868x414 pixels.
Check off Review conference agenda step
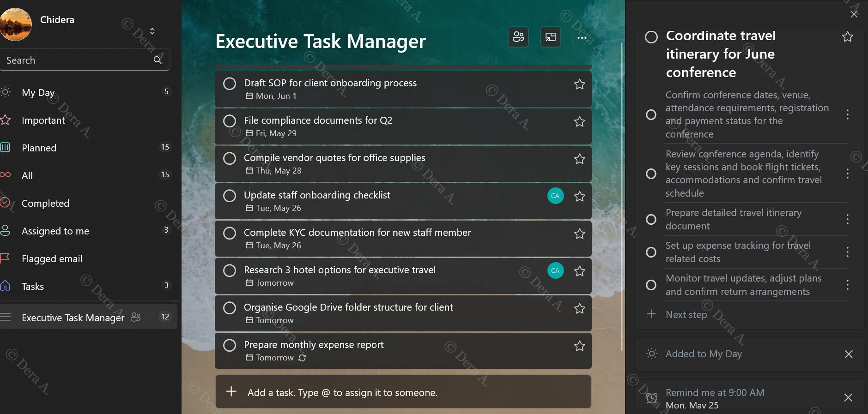pos(651,174)
